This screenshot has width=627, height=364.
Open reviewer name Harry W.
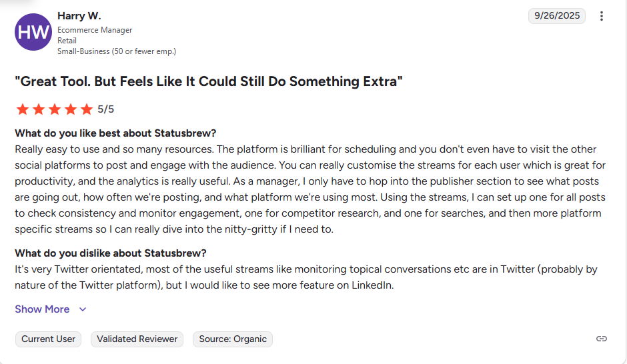[x=79, y=15]
